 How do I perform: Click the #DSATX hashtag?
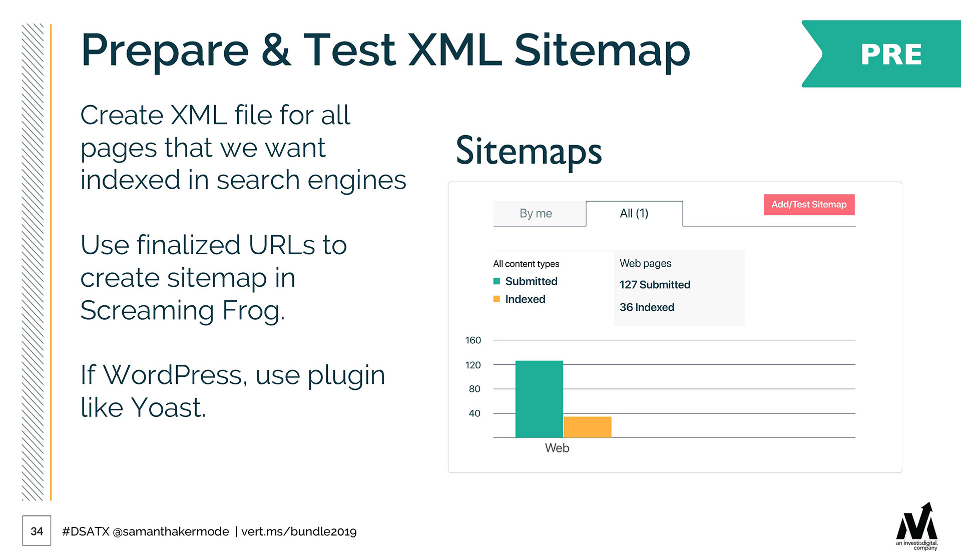(x=86, y=531)
